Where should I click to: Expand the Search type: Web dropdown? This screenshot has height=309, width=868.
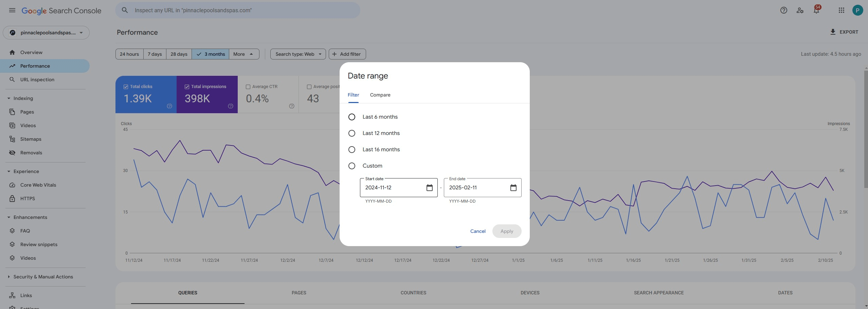click(298, 54)
